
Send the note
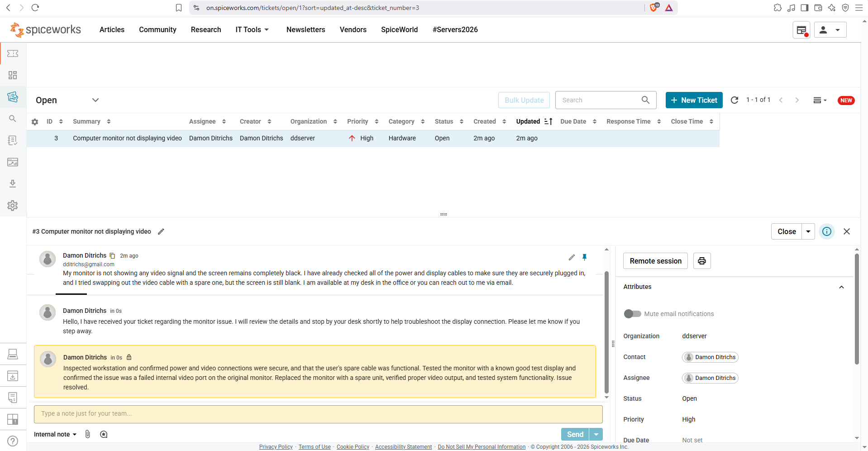(x=575, y=434)
